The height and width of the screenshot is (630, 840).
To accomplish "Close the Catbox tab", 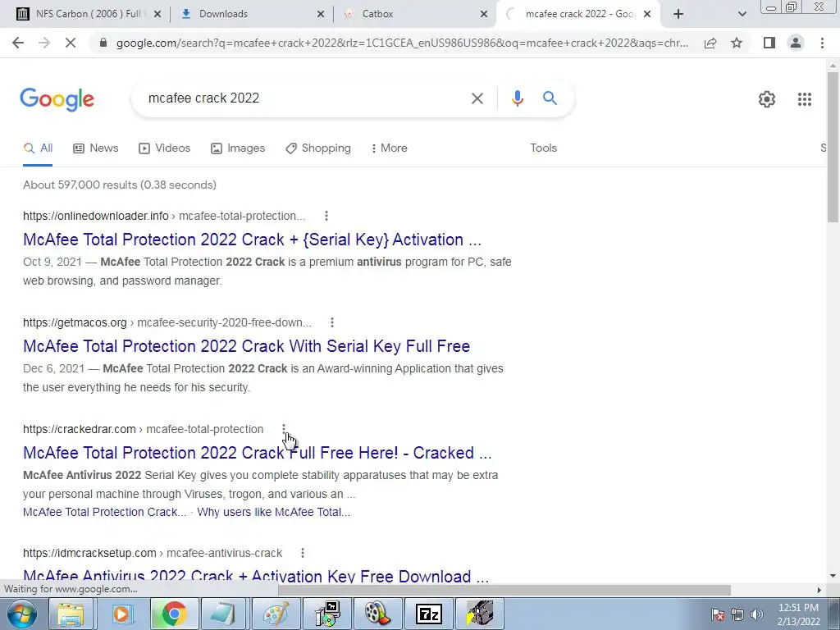I will pyautogui.click(x=484, y=14).
